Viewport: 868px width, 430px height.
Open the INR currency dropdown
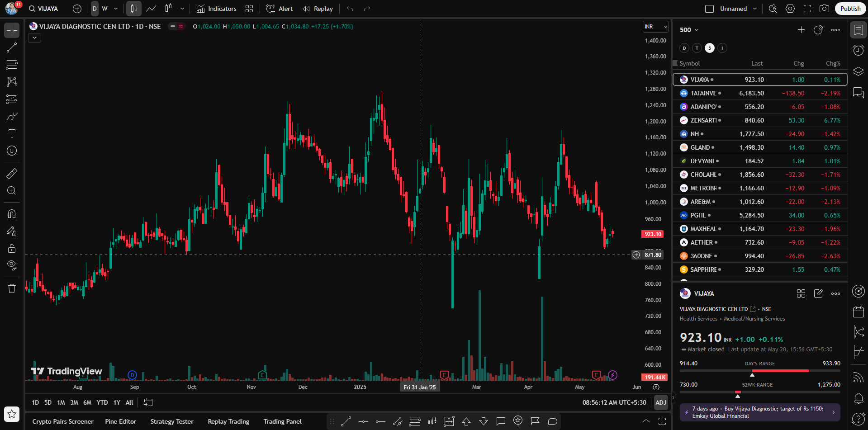656,27
